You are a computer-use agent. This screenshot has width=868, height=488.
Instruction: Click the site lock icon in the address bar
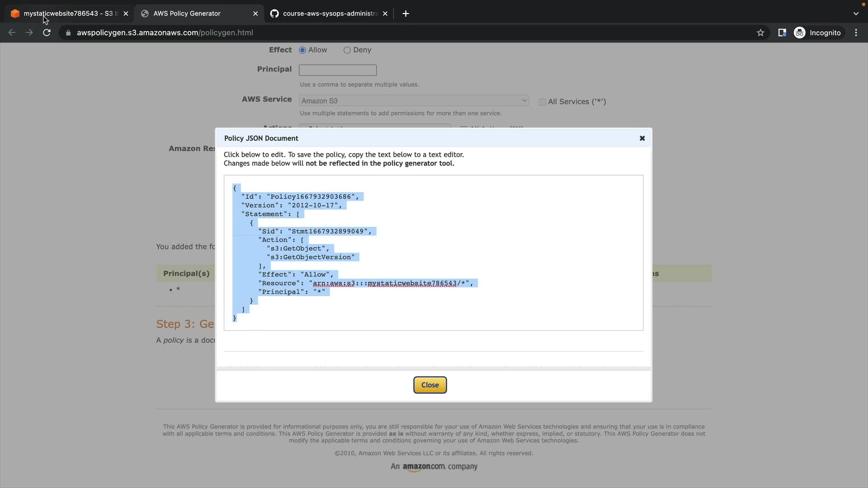coord(68,33)
